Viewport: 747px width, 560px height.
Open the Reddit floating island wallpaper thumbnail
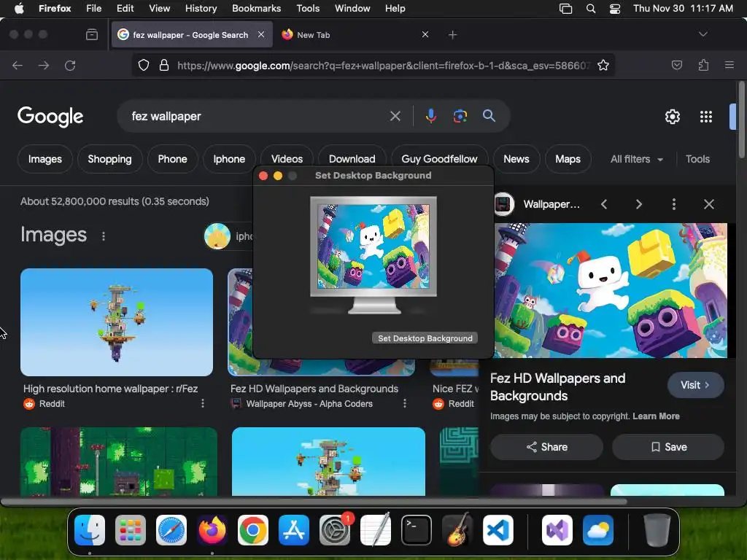point(117,322)
